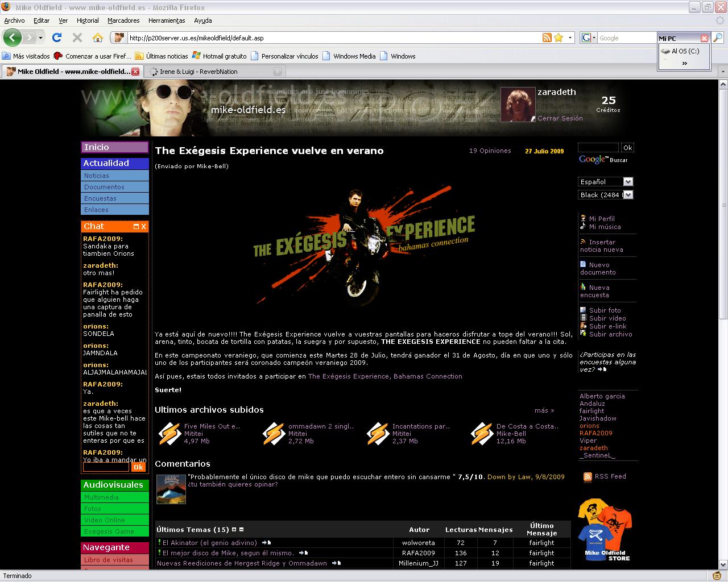Click the Nueva encuesta icon

pos(583,287)
